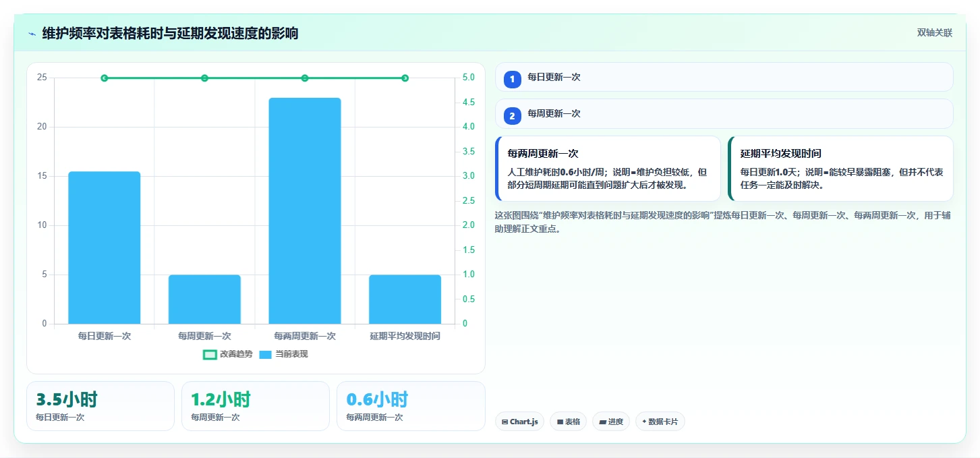Viewport: 980px width, 458px height.
Task: Click the 3.5小时 stat card
Action: (x=100, y=406)
